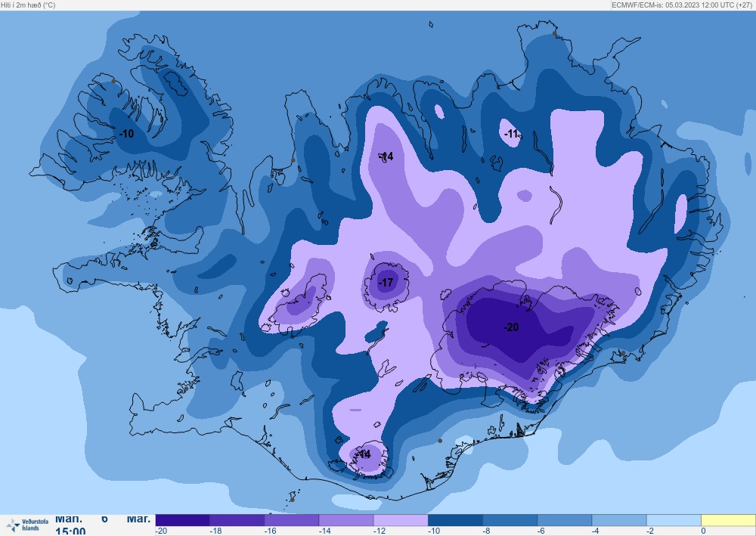Click the legend tick label 0

[x=703, y=531]
